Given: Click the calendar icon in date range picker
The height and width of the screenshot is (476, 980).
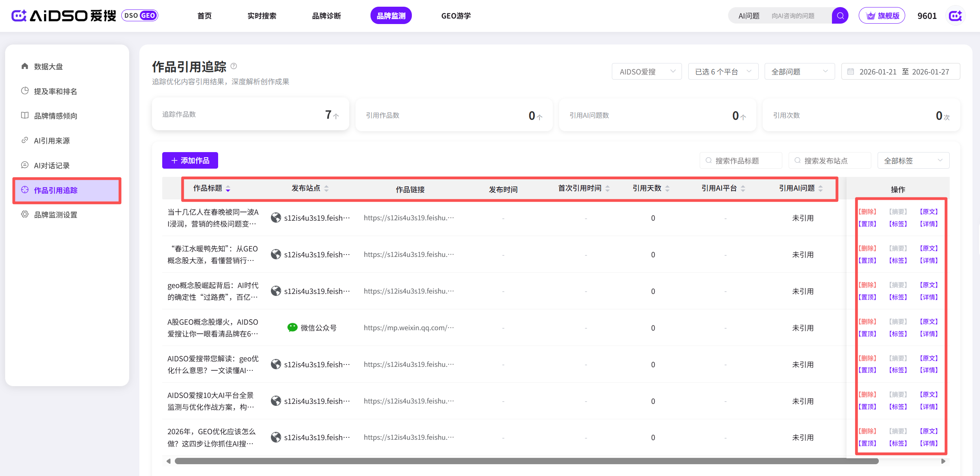Looking at the screenshot, I should (850, 72).
